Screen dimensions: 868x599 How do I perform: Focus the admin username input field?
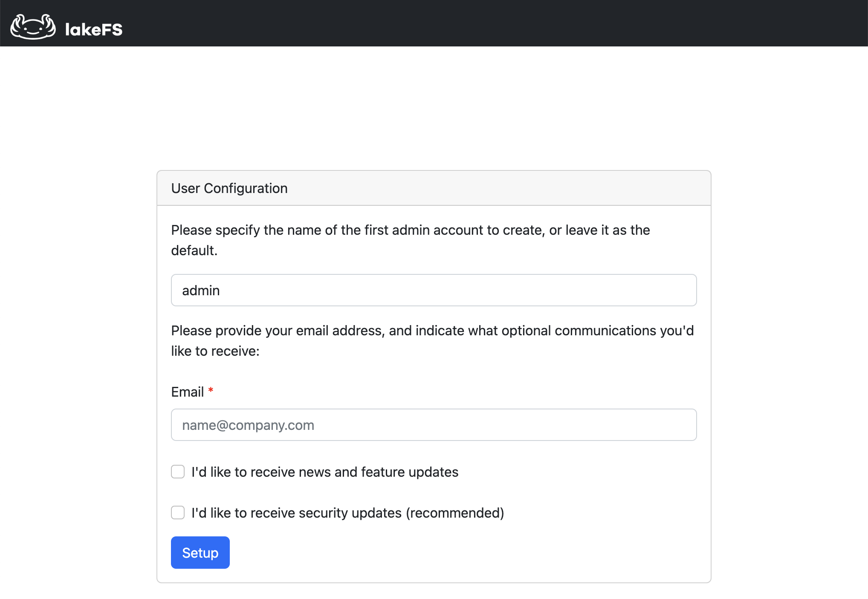434,290
